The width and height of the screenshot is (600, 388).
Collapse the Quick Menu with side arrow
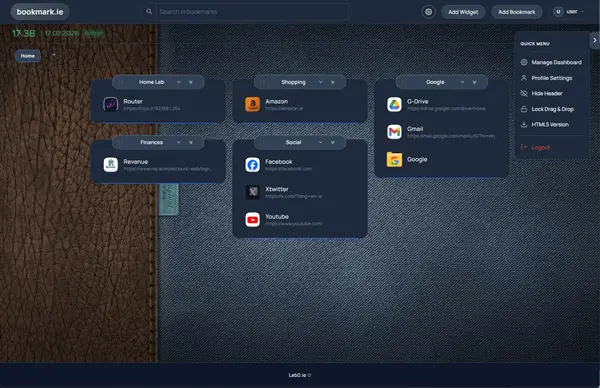(595, 40)
